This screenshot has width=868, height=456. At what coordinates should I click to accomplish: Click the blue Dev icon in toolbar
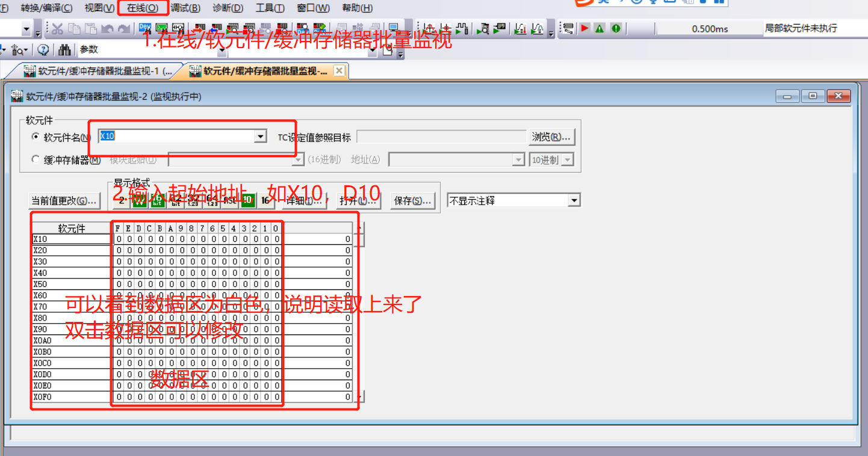tap(145, 28)
